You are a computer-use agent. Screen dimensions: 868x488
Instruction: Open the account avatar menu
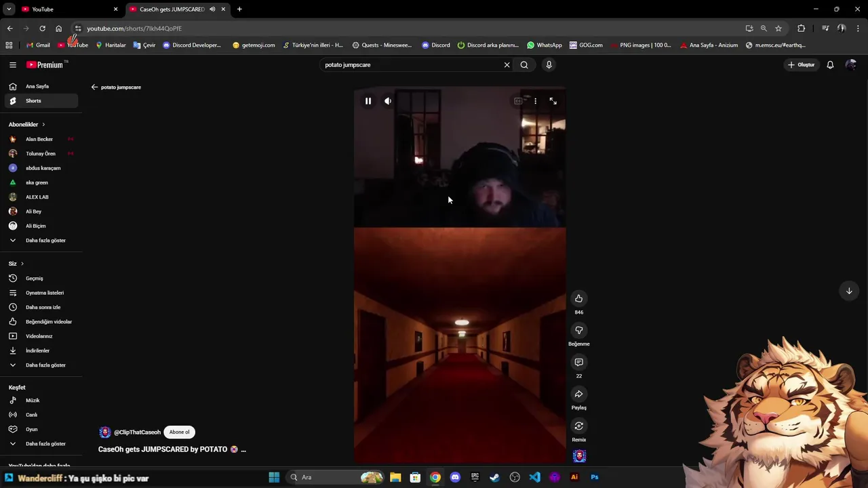[x=851, y=65]
